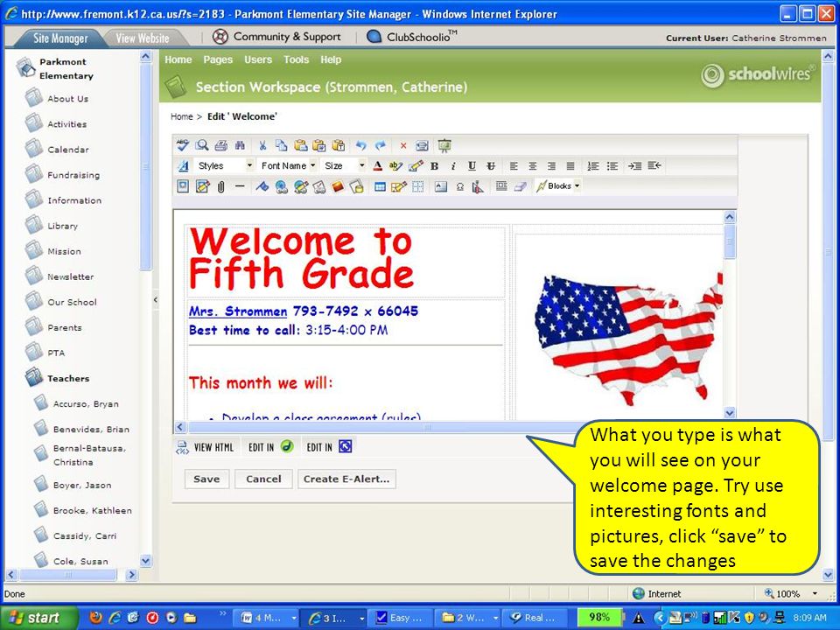
Task: Toggle italic formatting
Action: [x=453, y=166]
